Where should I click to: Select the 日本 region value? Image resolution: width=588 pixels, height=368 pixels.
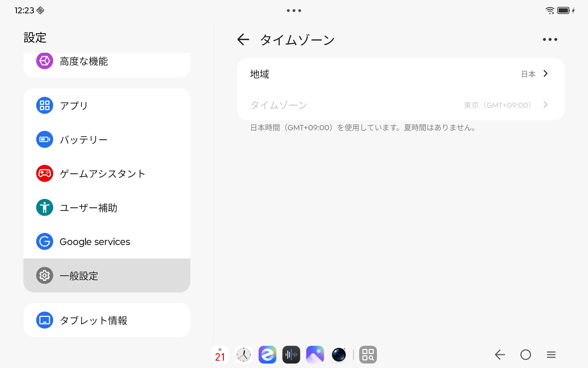click(x=528, y=74)
